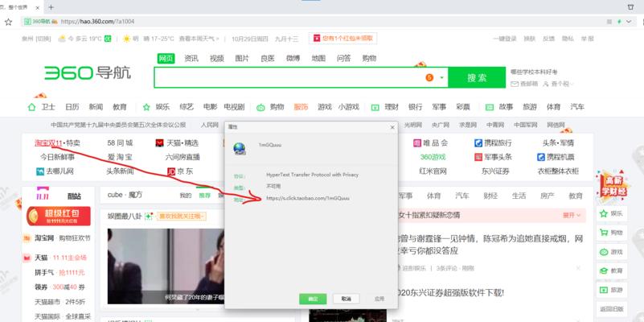Open the search engine dropdown arrow in the search box
Screen dimensions: 644x322
442,77
